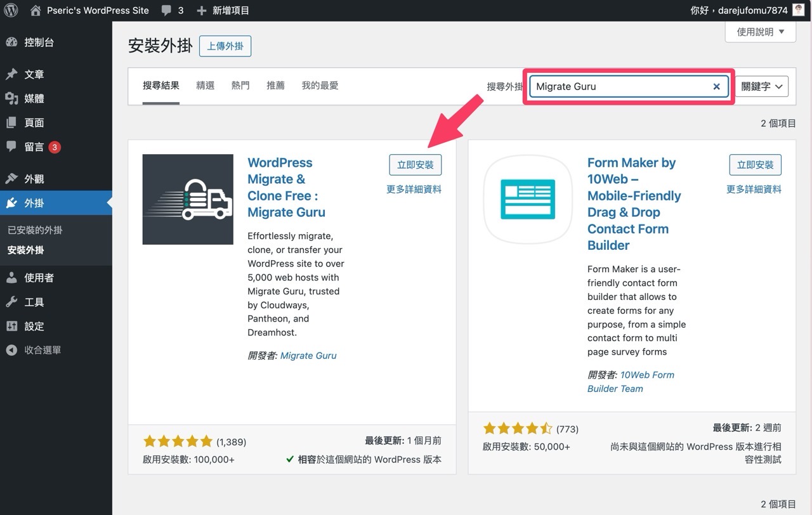Viewport: 812px width, 515px height.
Task: Click the 外掛 plugin plug icon
Action: click(11, 203)
